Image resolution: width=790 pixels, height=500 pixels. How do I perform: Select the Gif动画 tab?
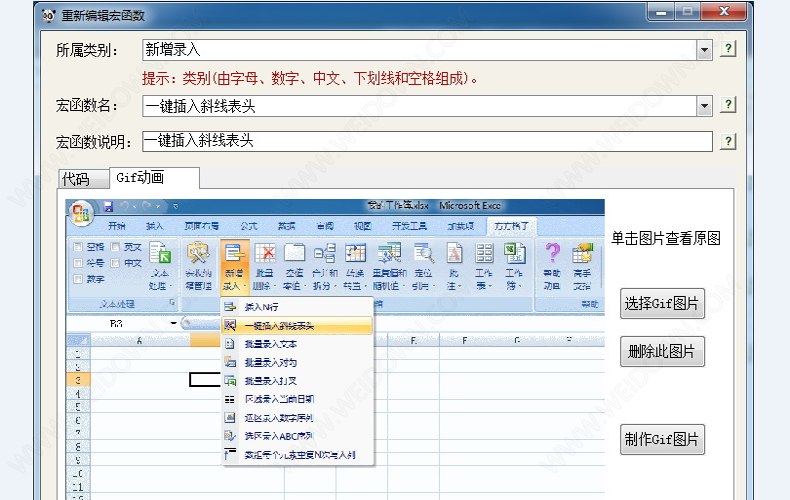[x=154, y=178]
